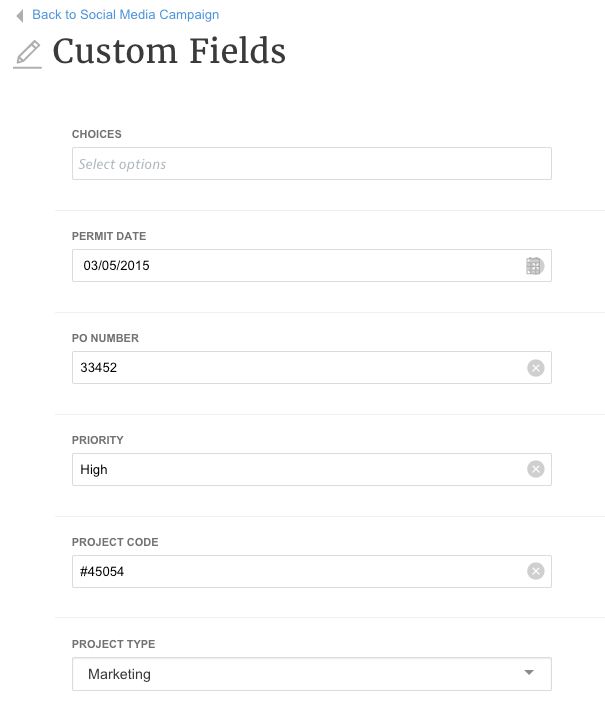Click the PO NUMBER field label
The width and height of the screenshot is (605, 702).
(105, 338)
